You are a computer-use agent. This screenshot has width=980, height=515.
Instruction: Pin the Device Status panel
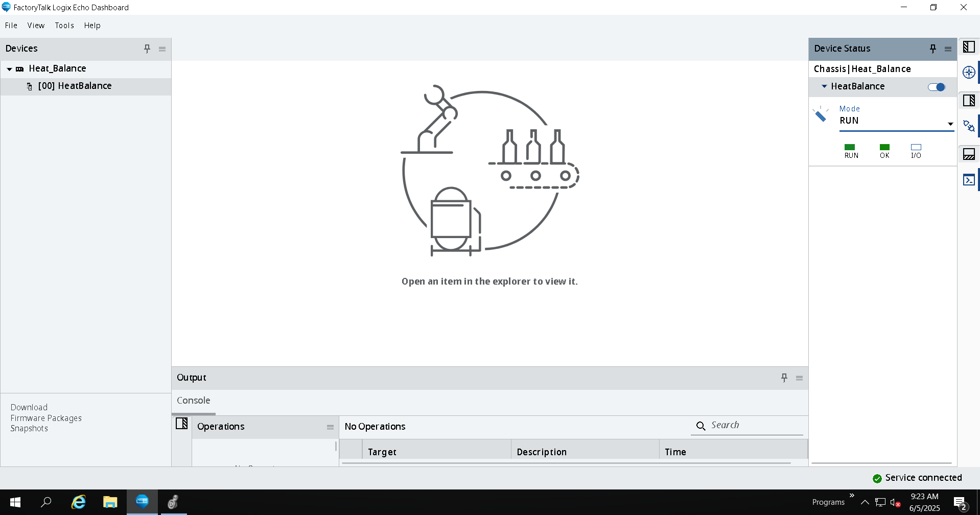pyautogui.click(x=933, y=49)
